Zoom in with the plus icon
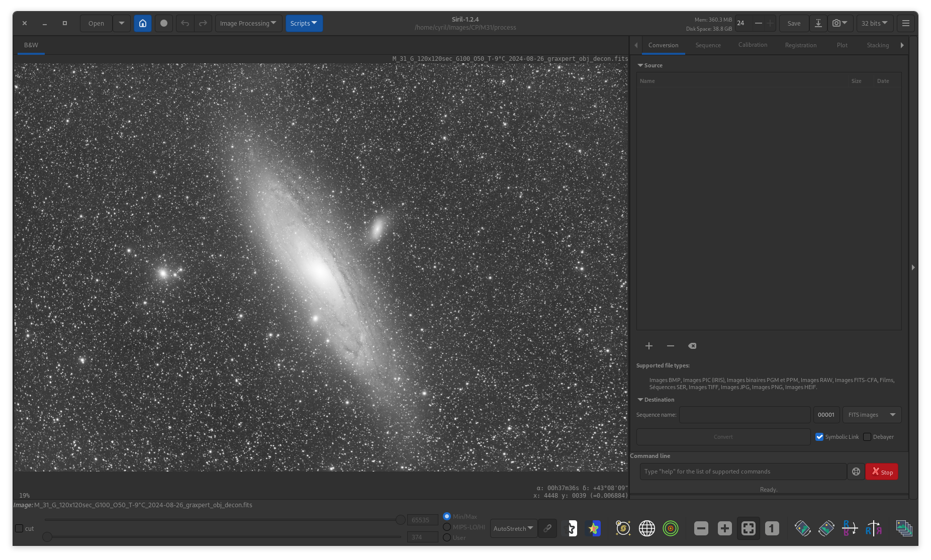931x560 pixels. pyautogui.click(x=724, y=528)
